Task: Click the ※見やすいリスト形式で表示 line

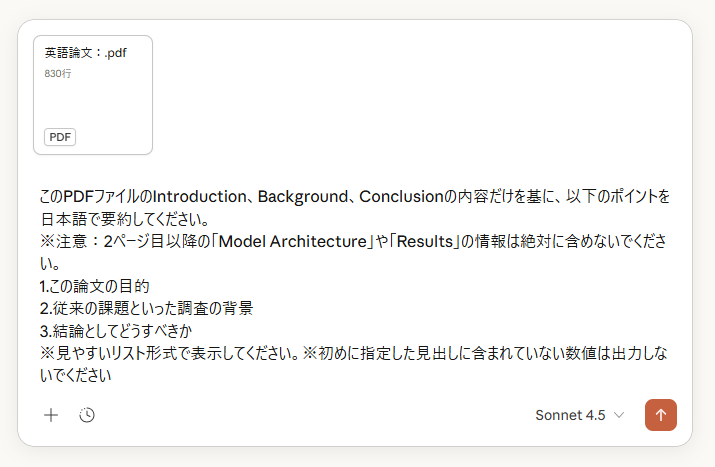Action: coord(353,353)
